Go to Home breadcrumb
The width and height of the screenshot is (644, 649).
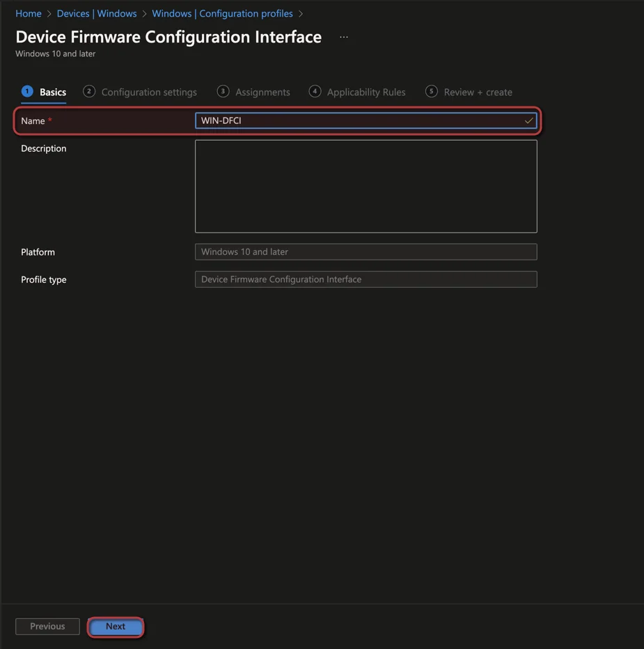[x=29, y=14]
